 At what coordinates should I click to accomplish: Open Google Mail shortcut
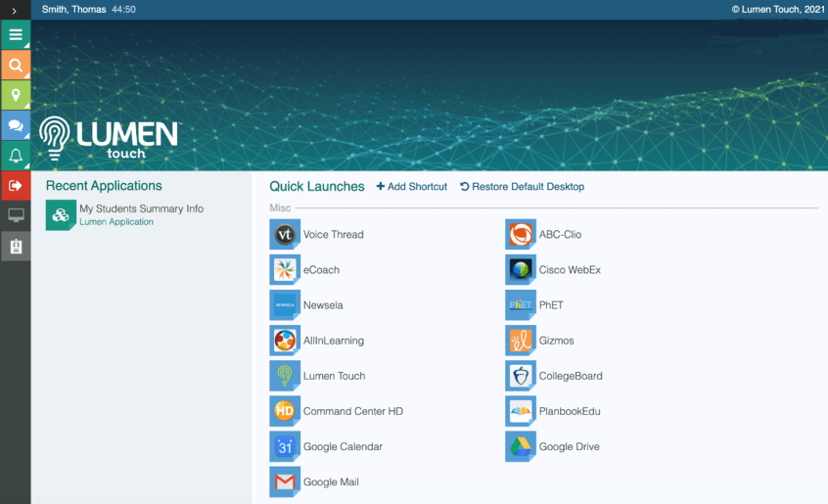coord(331,482)
